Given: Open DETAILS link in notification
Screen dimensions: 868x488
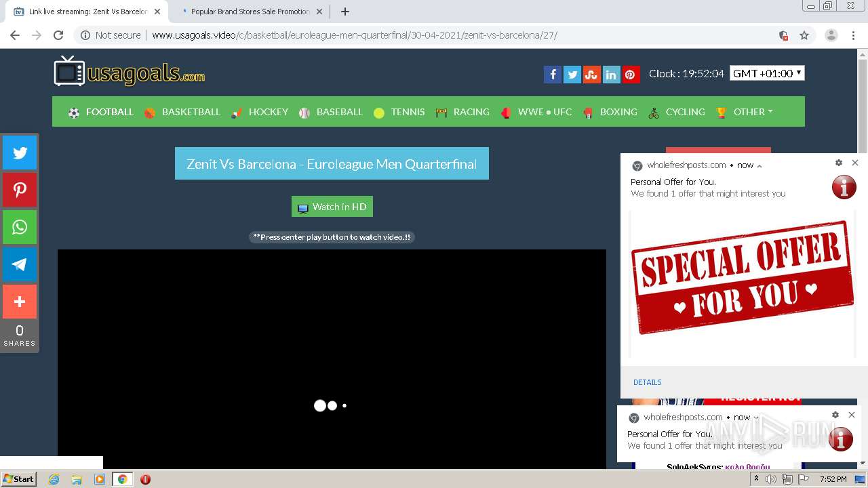Looking at the screenshot, I should [x=647, y=382].
